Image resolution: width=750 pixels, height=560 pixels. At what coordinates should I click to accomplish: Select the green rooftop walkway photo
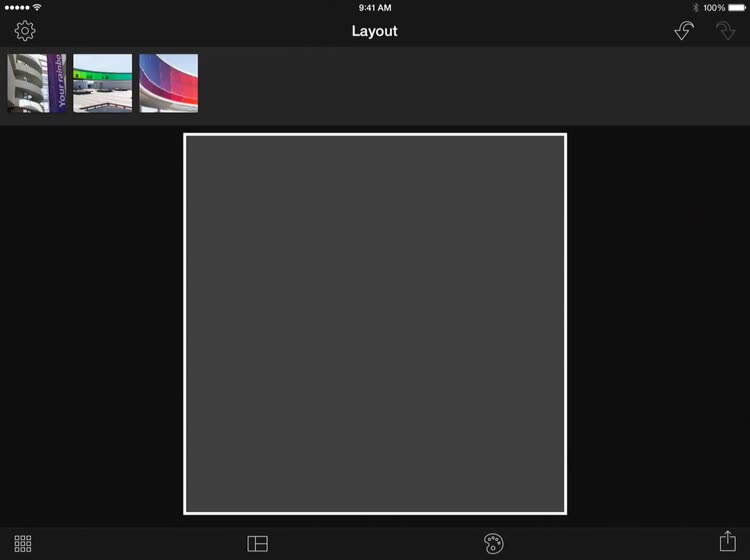(x=102, y=83)
